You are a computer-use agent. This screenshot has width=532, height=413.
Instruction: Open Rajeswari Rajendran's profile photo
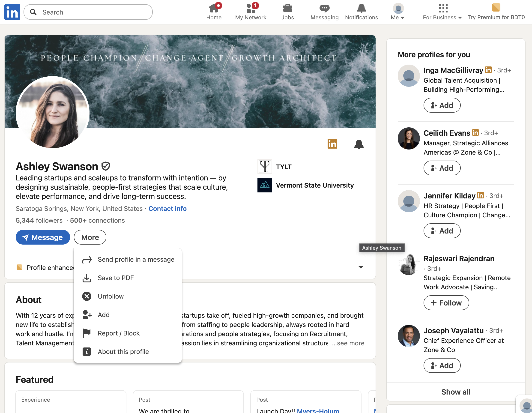point(409,264)
